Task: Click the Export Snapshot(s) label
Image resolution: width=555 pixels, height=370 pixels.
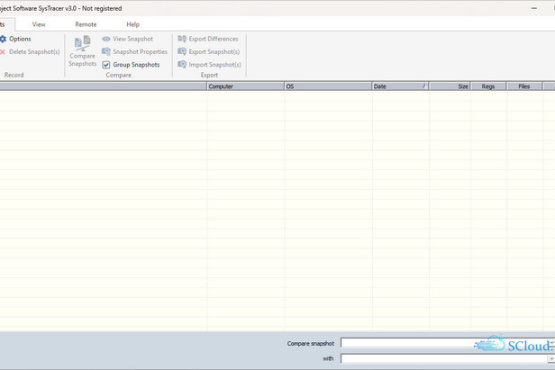Action: (214, 52)
